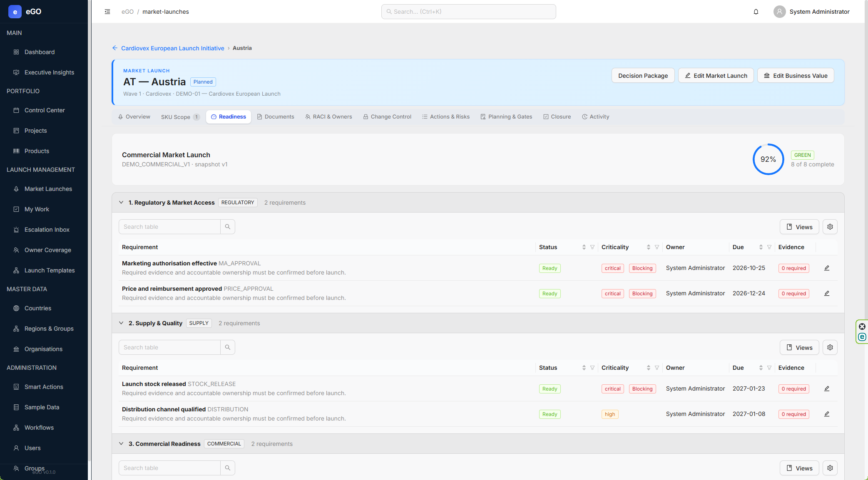Image resolution: width=868 pixels, height=480 pixels.
Task: Click eGO breadcrumb in top bar
Action: 127,12
